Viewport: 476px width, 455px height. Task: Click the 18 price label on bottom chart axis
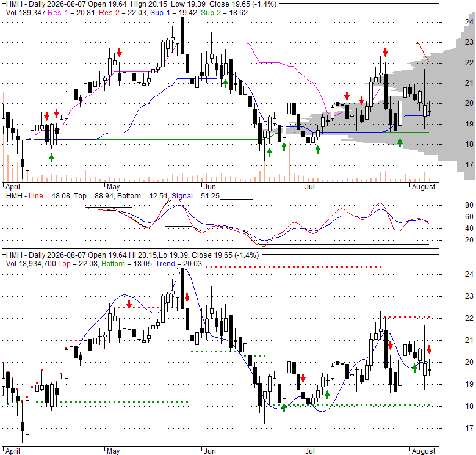point(469,406)
